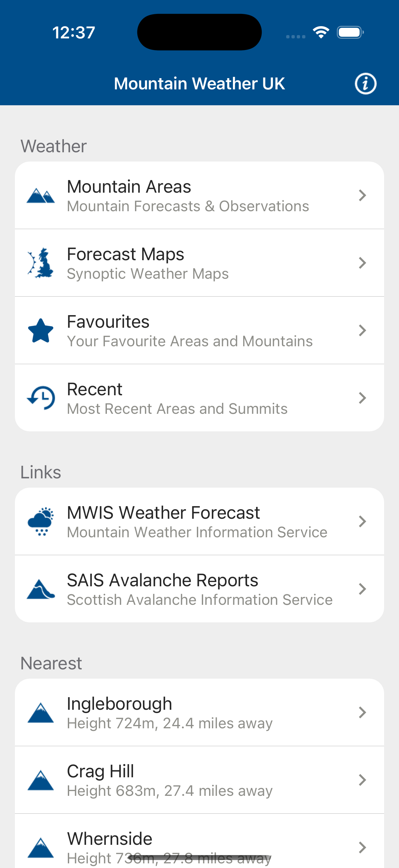Viewport: 399px width, 868px height.
Task: Tap the clock history Recent icon
Action: pyautogui.click(x=41, y=398)
